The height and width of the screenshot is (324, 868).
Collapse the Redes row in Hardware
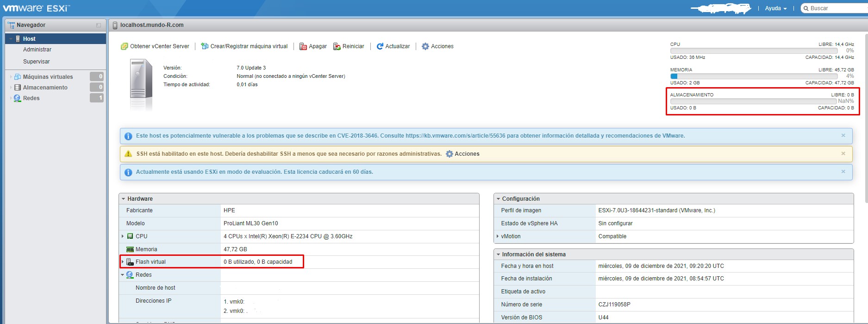pyautogui.click(x=123, y=275)
